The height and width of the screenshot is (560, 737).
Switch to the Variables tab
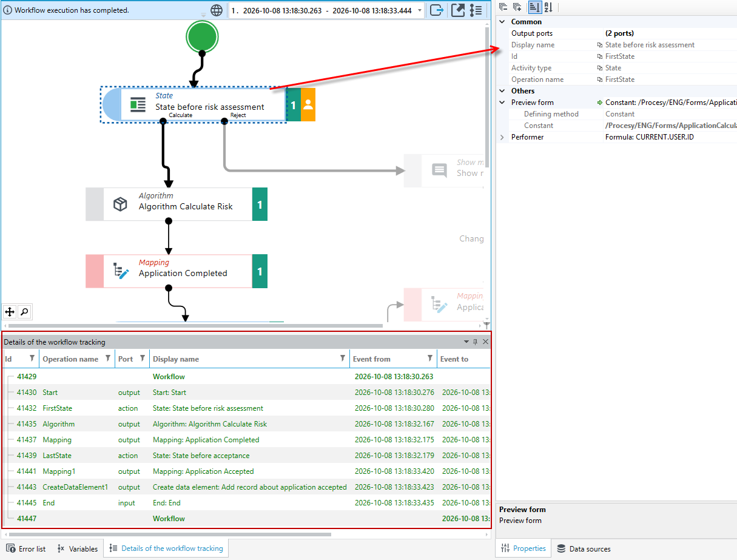(77, 548)
